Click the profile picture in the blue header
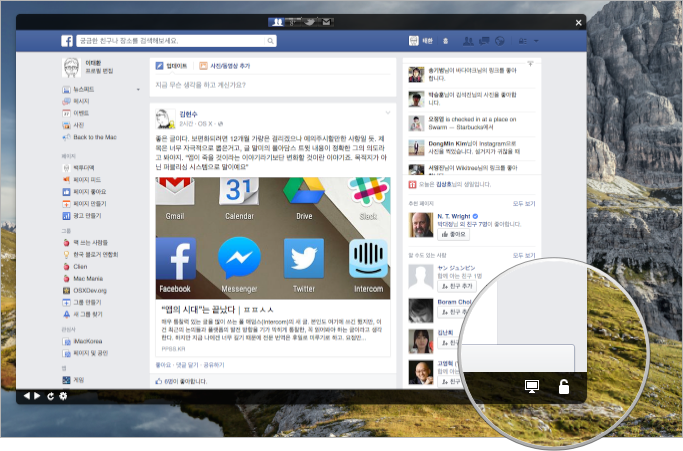The image size is (683, 451). pos(413,41)
